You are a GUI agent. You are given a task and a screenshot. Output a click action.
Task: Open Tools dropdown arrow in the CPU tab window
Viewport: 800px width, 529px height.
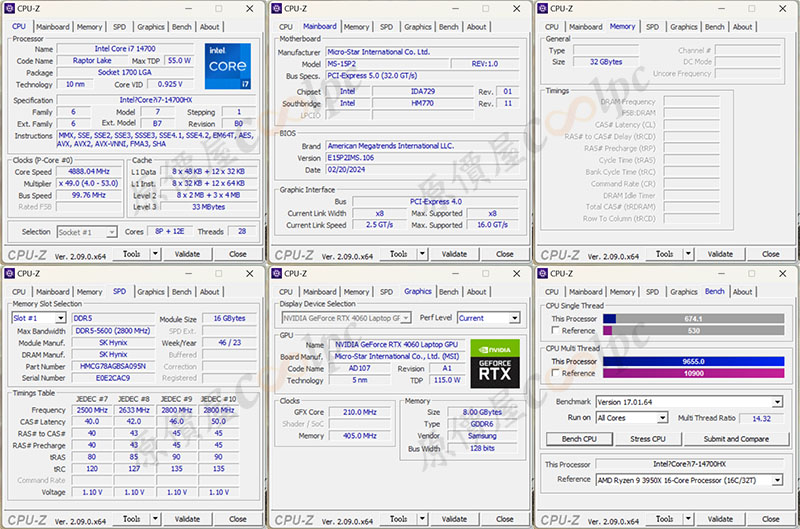[x=155, y=254]
